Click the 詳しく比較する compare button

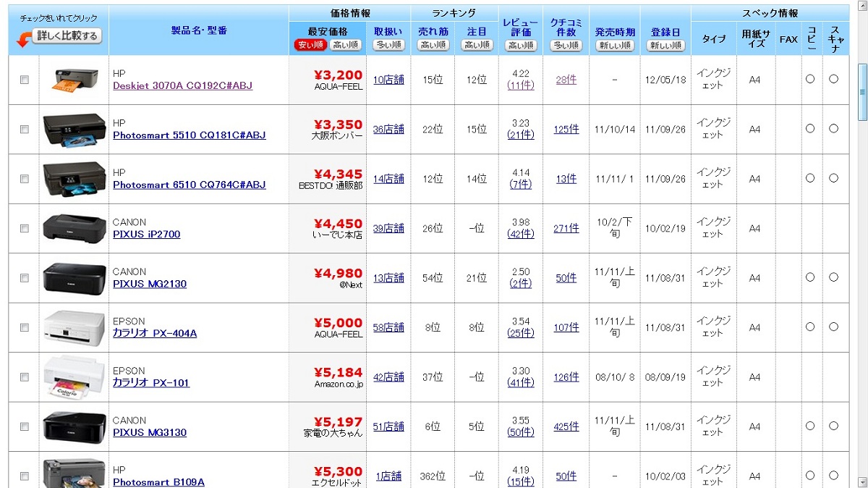coord(67,35)
